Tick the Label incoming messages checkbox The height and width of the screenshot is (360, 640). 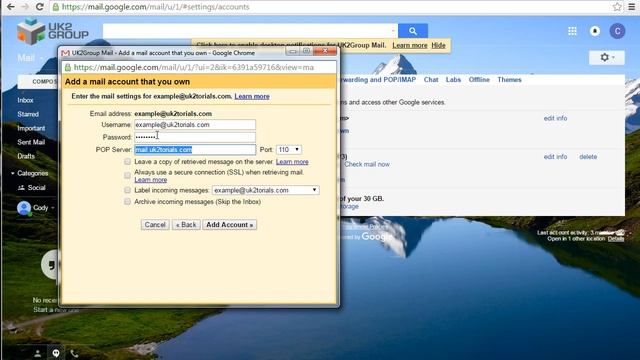(x=127, y=190)
